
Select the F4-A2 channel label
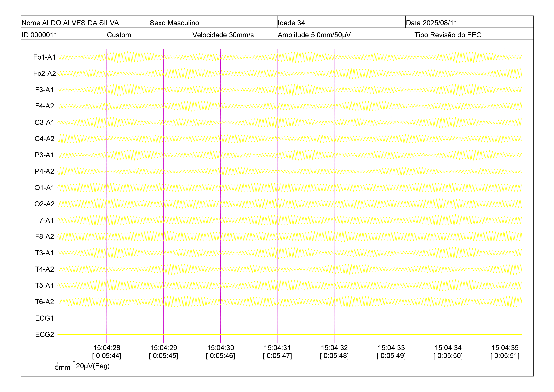[44, 106]
